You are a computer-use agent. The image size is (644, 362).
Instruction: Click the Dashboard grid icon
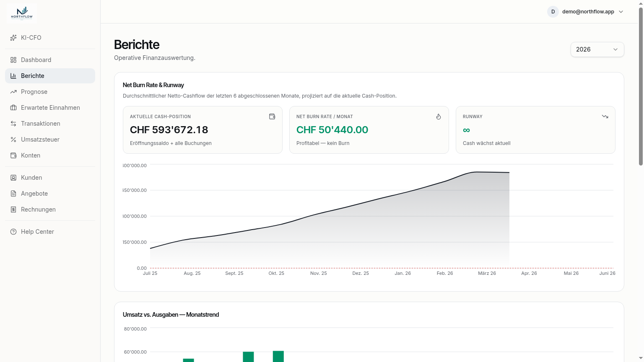[x=13, y=60]
